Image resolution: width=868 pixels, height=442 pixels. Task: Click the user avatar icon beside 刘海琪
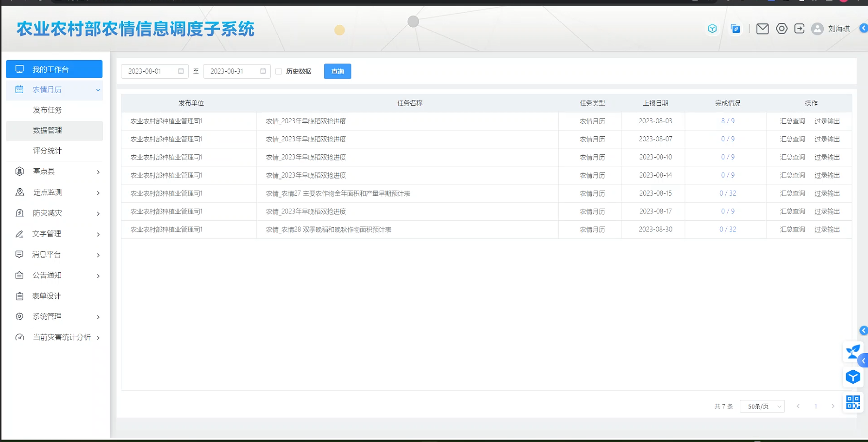(x=818, y=29)
